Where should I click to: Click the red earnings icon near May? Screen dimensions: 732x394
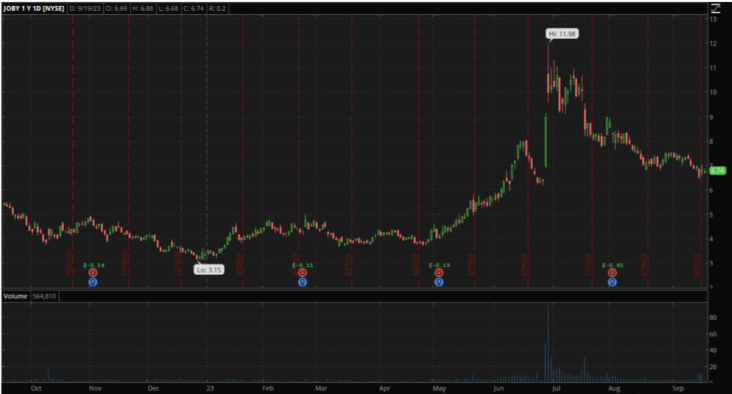point(439,273)
